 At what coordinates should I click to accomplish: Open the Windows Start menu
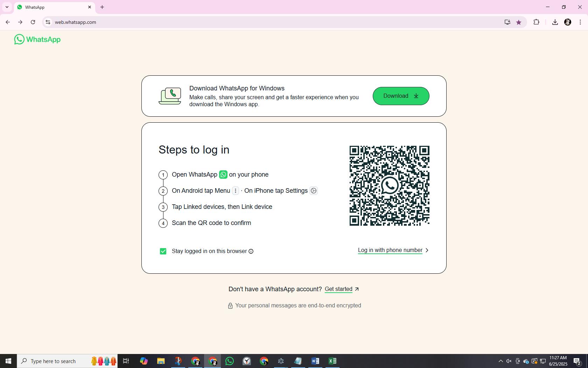tap(8, 361)
